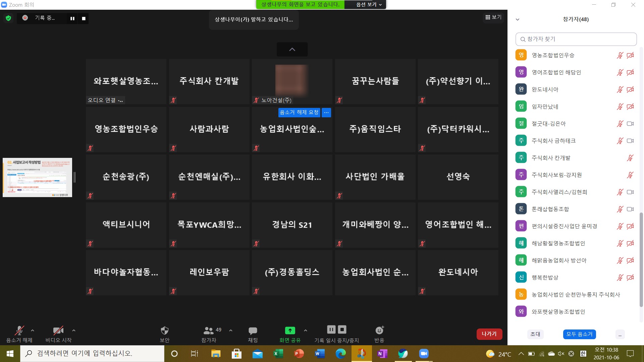Screen dimensions: 644x362
Task: Open the 보안 security menu
Action: coord(165,334)
